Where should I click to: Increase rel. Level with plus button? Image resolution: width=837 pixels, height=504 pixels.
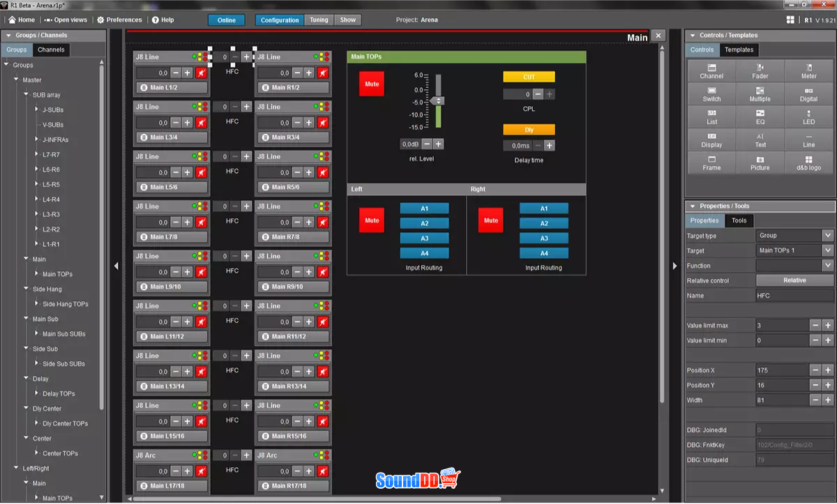pos(438,144)
